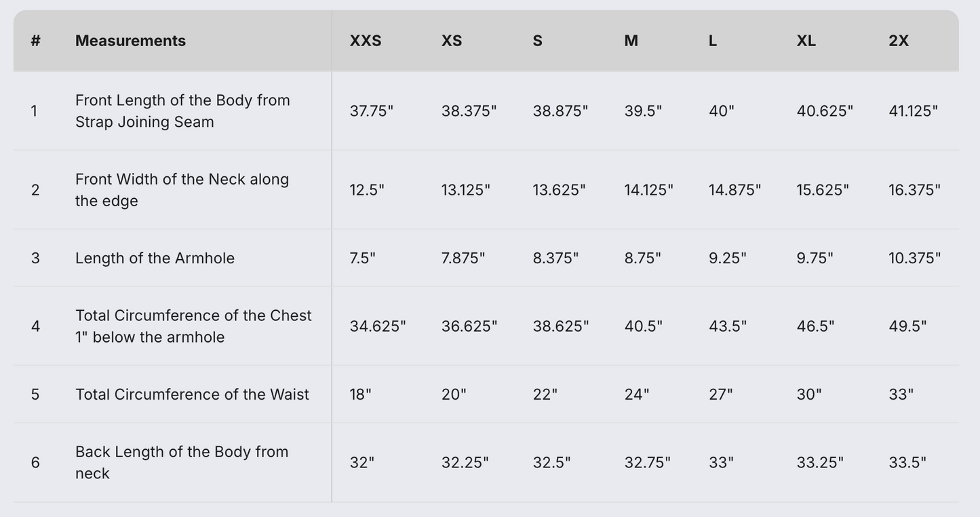Select the "Length of the Armhole" row label

(155, 258)
